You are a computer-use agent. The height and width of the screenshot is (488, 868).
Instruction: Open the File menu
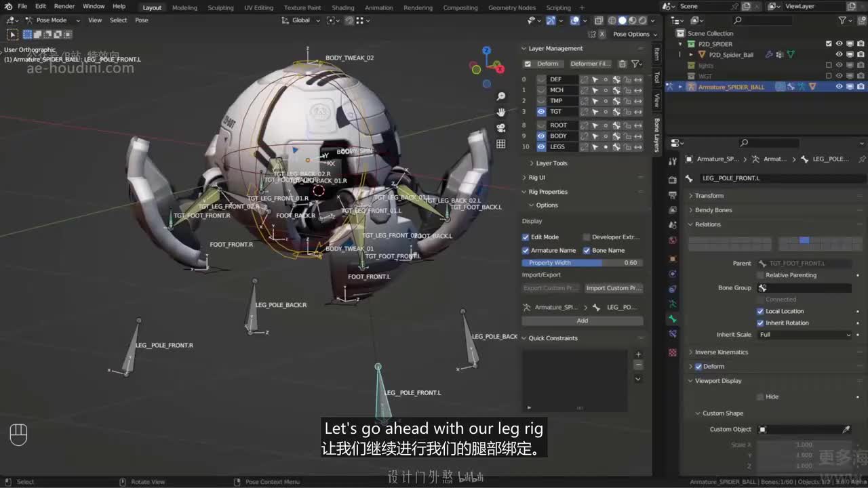point(22,7)
